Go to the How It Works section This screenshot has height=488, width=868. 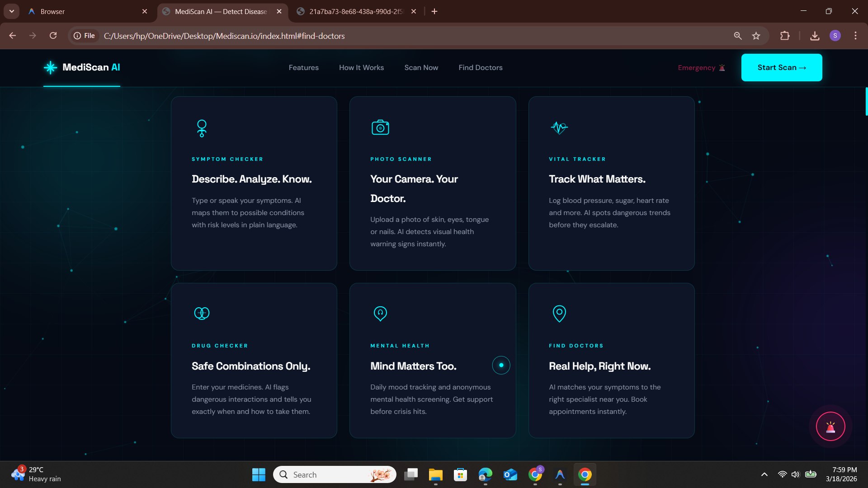[361, 68]
